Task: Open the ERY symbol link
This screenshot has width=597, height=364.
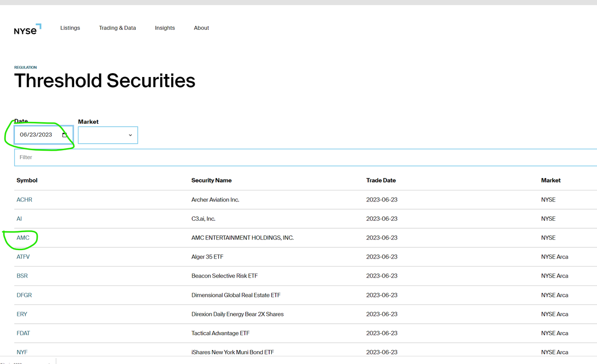Action: click(22, 314)
